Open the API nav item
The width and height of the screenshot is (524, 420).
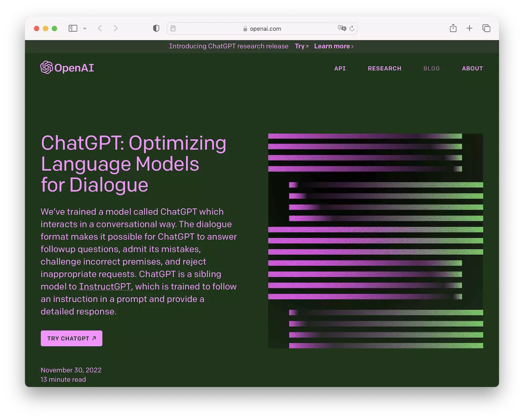click(340, 68)
